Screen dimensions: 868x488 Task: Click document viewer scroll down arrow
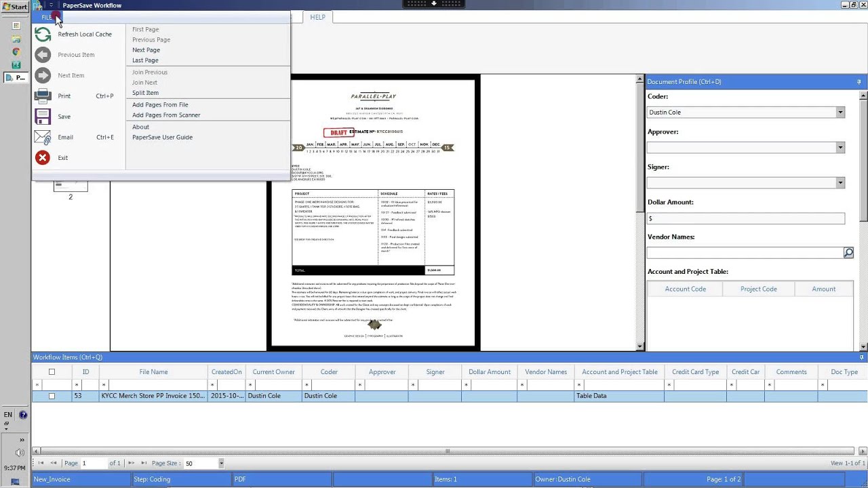coord(640,347)
